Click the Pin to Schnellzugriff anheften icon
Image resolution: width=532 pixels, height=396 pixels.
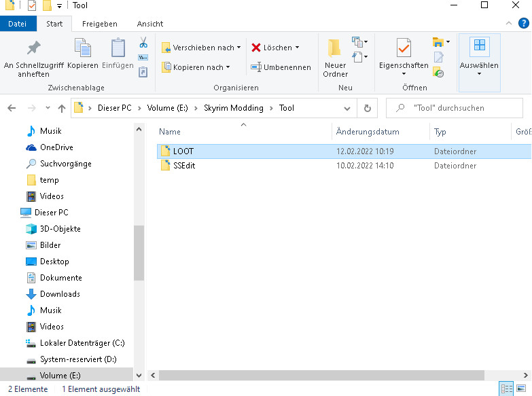33,48
